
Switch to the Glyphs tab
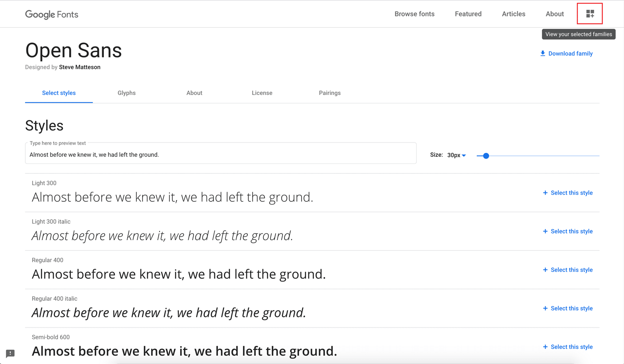[127, 93]
